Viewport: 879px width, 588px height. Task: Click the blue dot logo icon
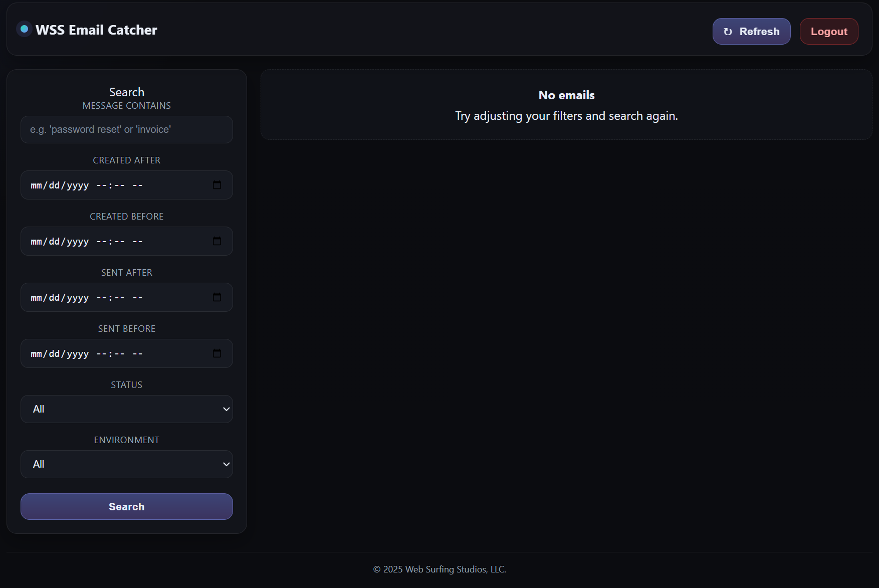pyautogui.click(x=24, y=29)
